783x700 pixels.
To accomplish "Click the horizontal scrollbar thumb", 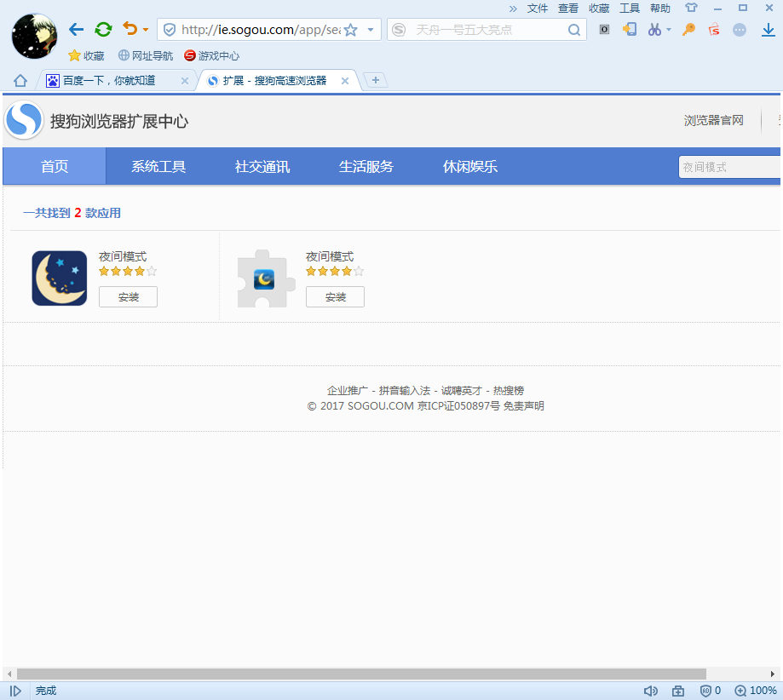I will [x=361, y=674].
